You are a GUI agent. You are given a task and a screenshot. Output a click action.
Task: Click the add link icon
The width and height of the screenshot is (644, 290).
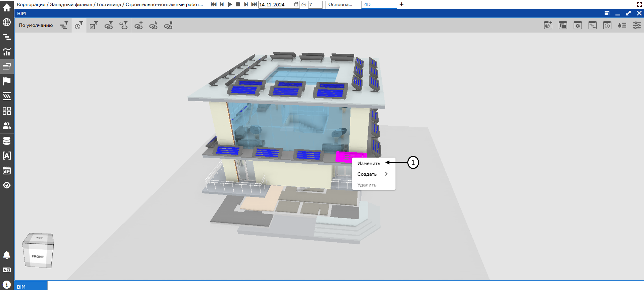pos(139,25)
